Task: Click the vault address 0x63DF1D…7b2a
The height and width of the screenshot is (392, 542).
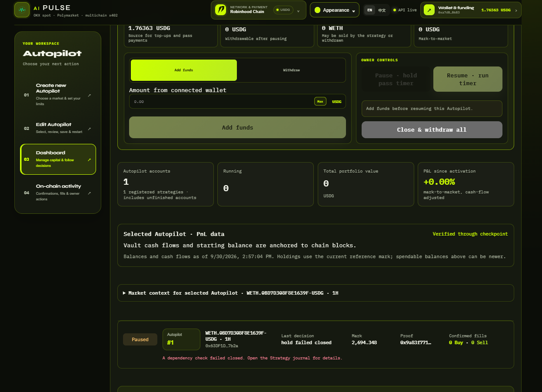Action: 222,346
